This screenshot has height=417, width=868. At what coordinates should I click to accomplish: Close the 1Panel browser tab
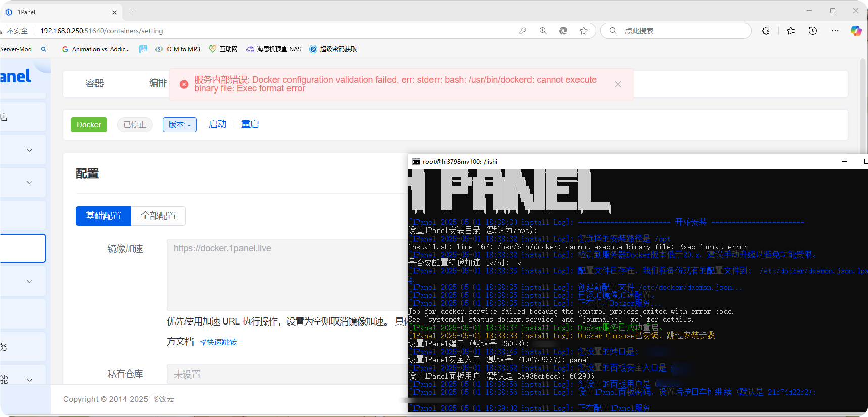pyautogui.click(x=114, y=12)
